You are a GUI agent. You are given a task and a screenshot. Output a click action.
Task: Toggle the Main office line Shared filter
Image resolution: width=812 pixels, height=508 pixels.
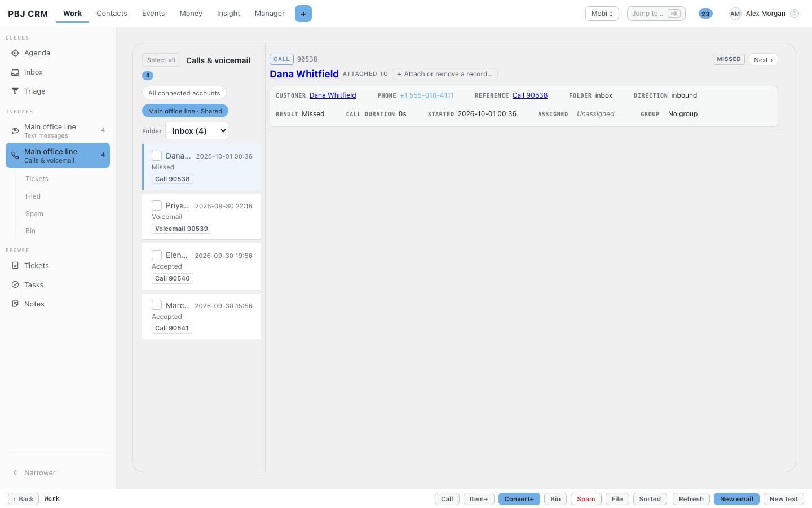tap(185, 111)
